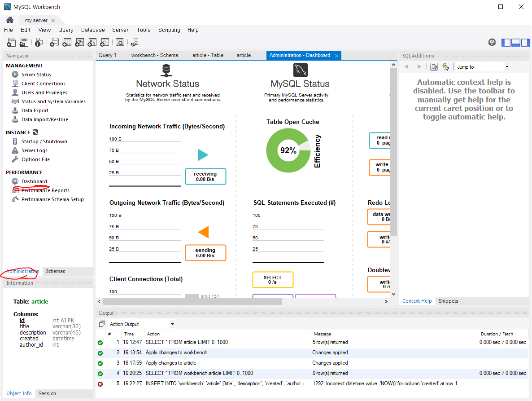Screen dimensions: 532x401
Task: Open the Action Output type dropdown
Action: coord(141,324)
